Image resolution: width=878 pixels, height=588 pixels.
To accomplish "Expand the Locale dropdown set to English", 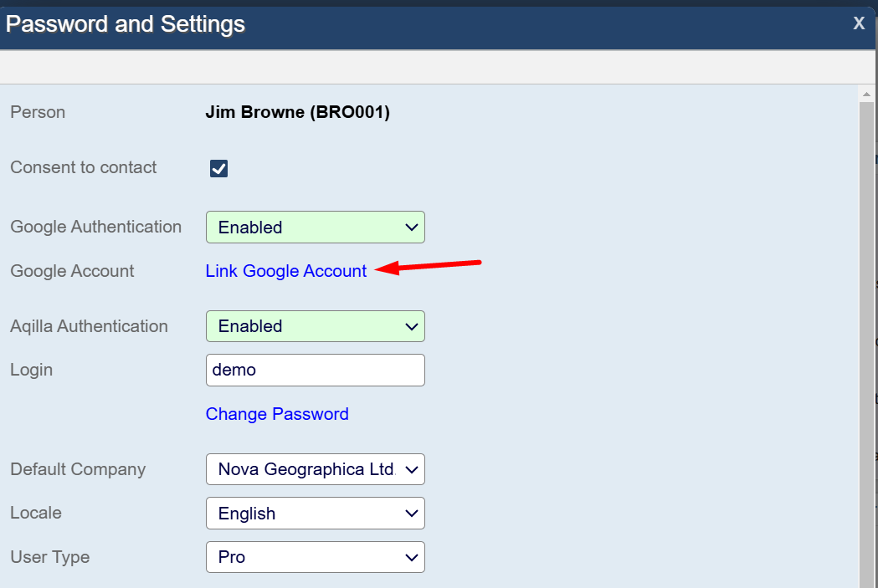I will 315,514.
